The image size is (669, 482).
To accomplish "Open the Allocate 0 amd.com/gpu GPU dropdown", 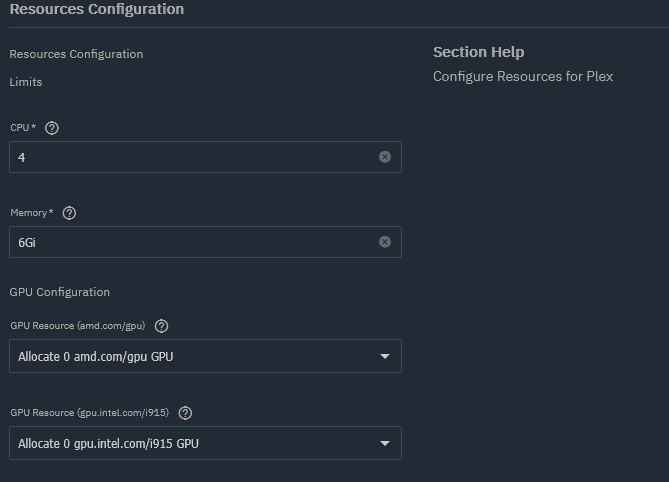I will [x=205, y=356].
